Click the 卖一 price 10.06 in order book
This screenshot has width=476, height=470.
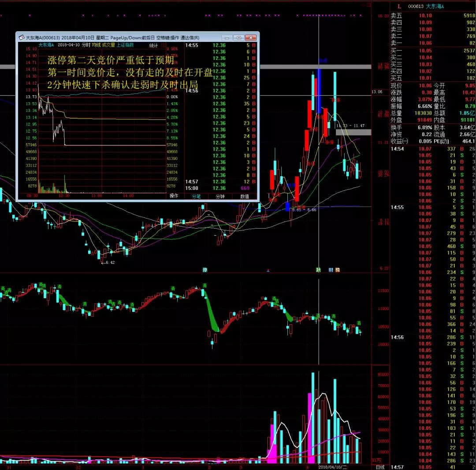425,43
